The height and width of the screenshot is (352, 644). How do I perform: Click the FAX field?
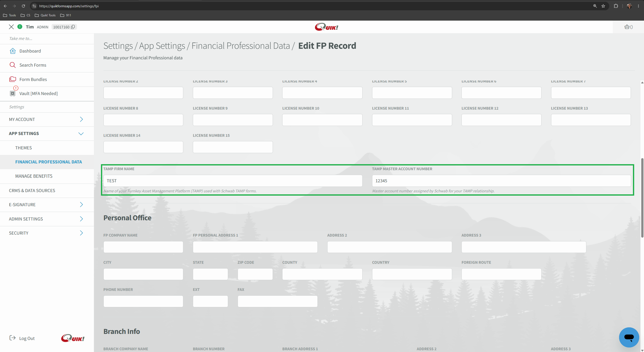tap(278, 301)
